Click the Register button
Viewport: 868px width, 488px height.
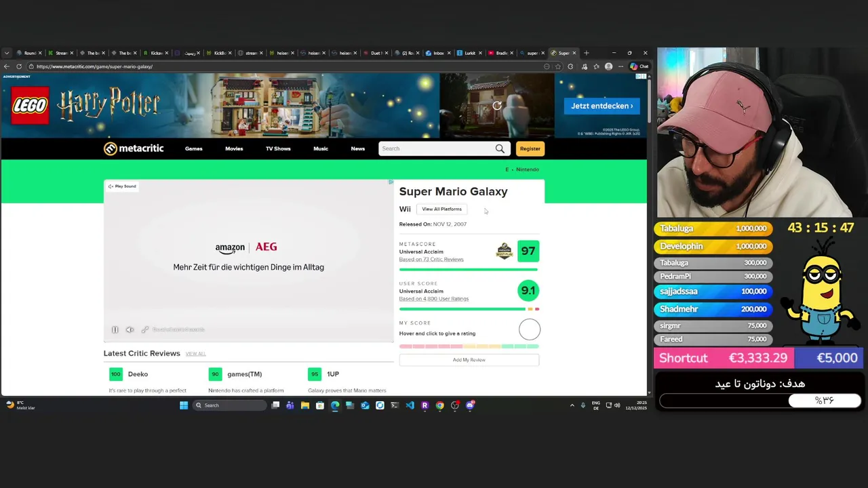530,148
